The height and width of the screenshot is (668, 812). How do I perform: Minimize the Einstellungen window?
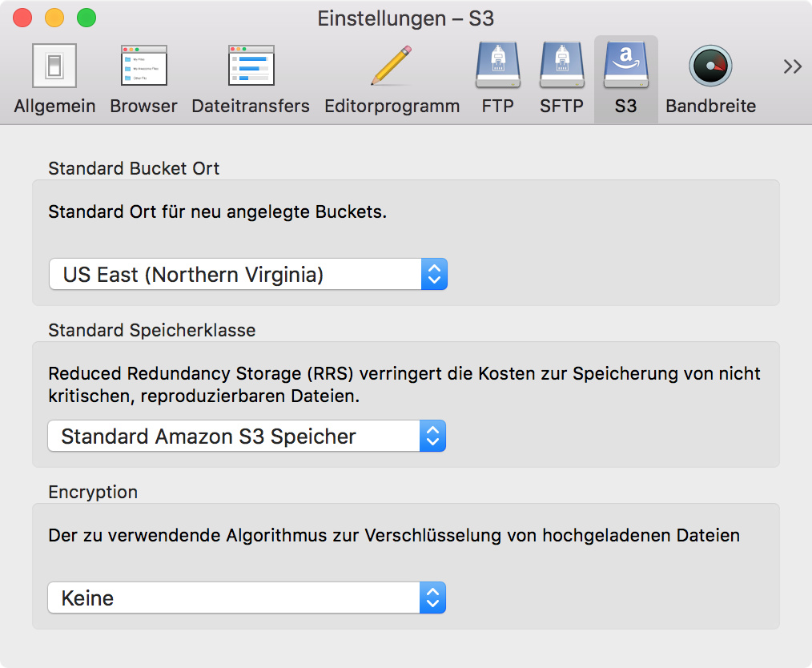click(x=54, y=18)
